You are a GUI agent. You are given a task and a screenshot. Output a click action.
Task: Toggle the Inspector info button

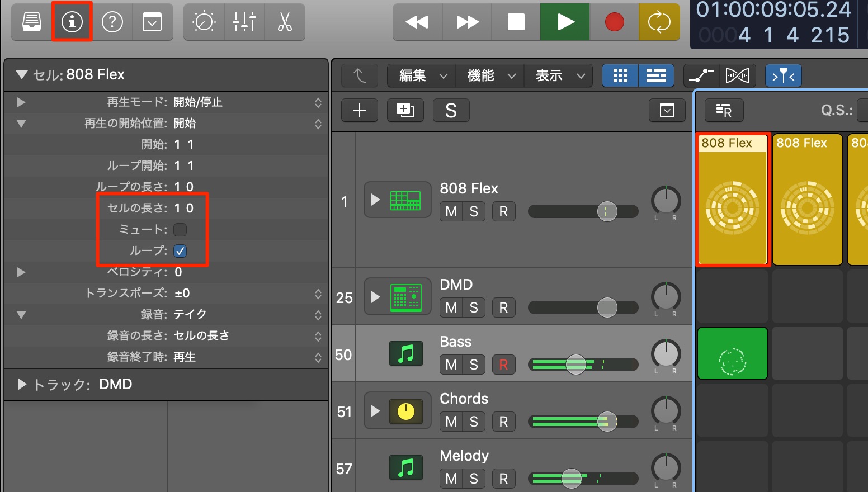[x=72, y=22]
